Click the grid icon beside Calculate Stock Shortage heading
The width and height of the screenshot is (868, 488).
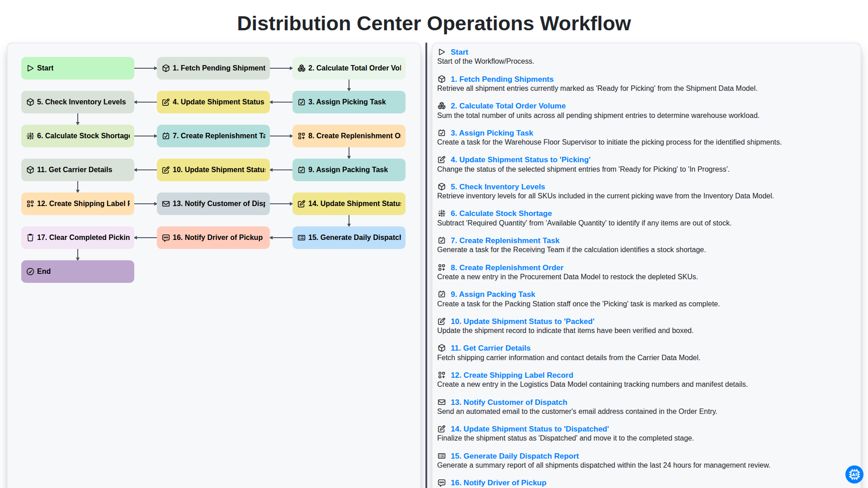point(442,214)
